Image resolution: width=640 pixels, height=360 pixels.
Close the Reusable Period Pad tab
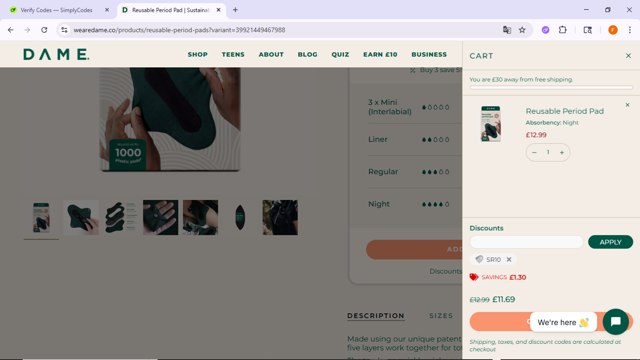coord(218,10)
